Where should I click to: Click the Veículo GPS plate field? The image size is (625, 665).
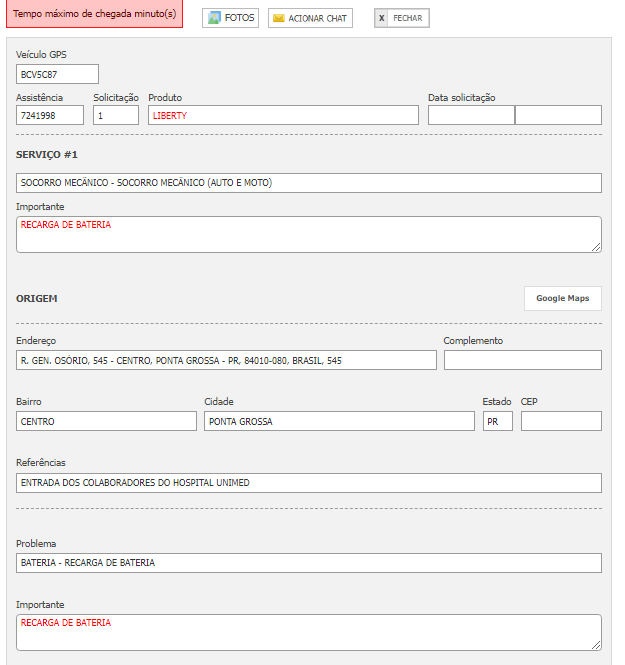pos(58,74)
